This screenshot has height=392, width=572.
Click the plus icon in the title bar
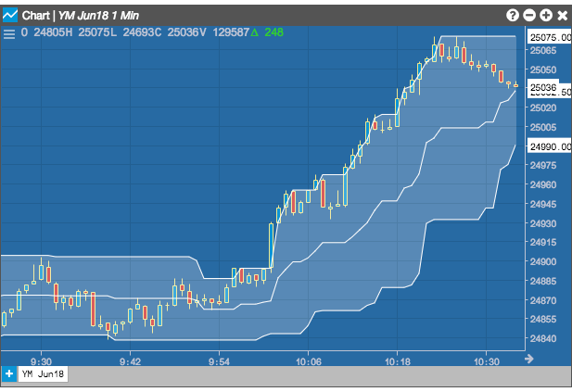coord(546,16)
